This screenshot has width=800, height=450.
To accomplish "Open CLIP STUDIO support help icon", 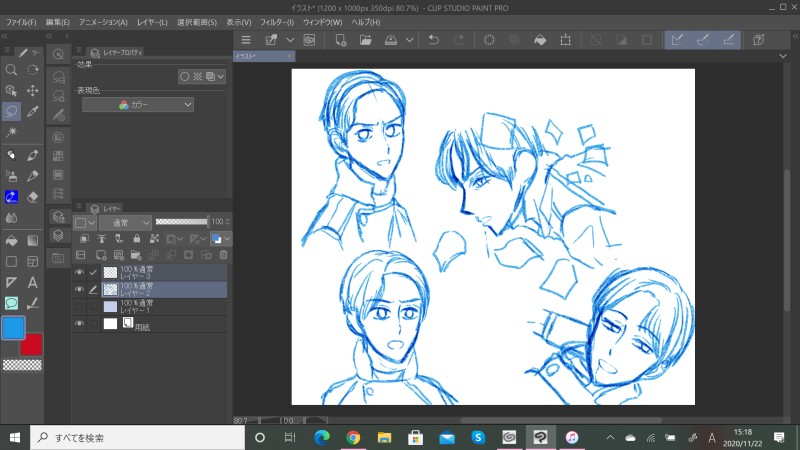I will (759, 40).
